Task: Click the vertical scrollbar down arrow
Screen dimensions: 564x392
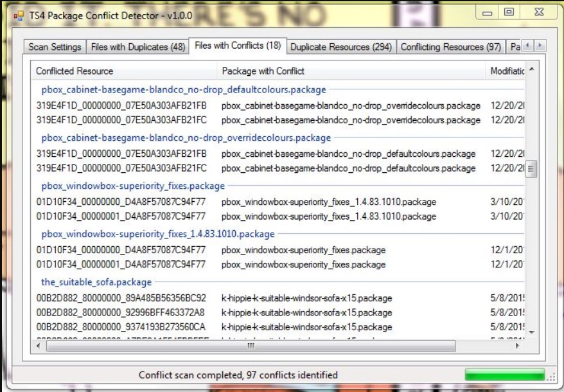Action: click(531, 332)
